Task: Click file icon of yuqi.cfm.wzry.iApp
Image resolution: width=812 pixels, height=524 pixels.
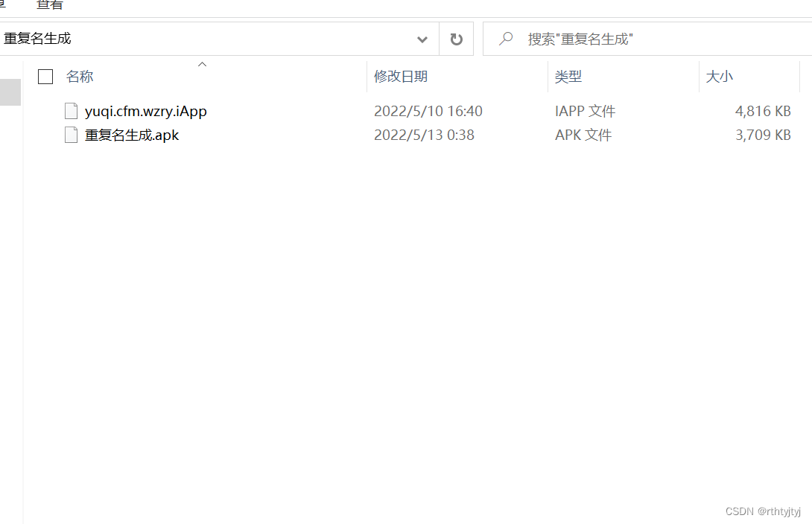Action: (x=71, y=111)
